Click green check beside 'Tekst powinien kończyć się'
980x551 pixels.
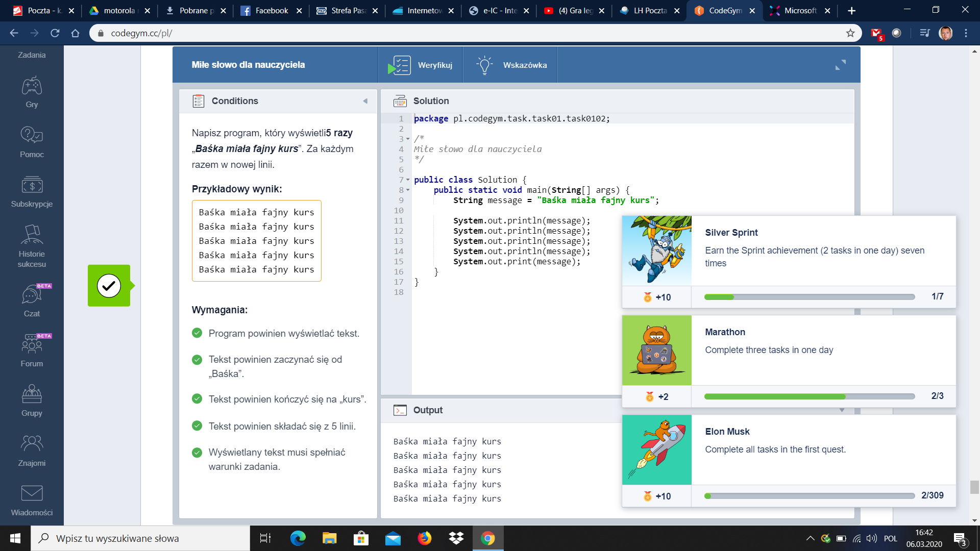click(197, 399)
